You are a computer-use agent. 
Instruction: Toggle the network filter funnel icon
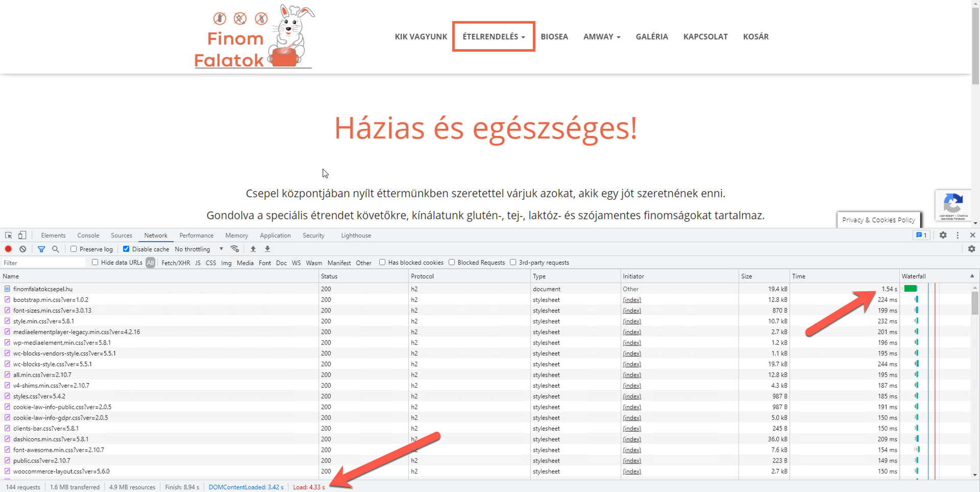pyautogui.click(x=41, y=249)
